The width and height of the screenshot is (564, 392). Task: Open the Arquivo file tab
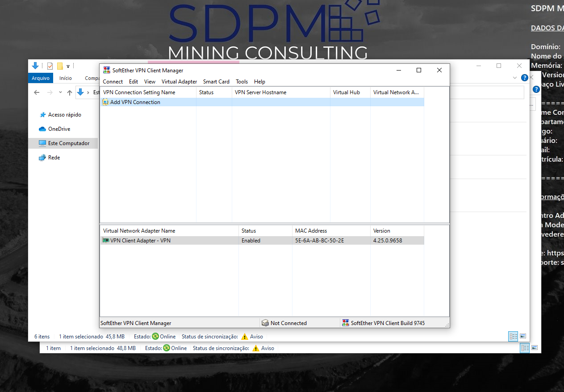[x=41, y=78]
